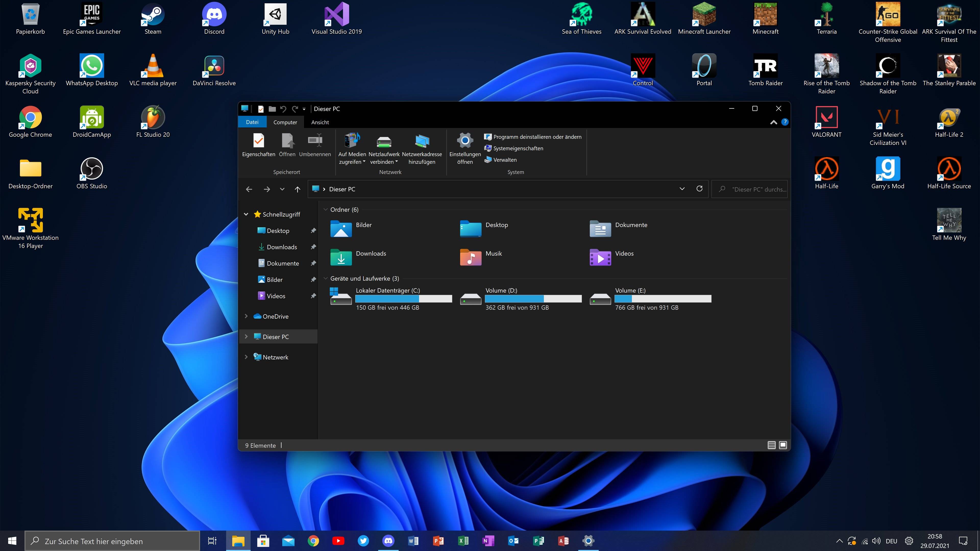Collapse the Ordner (6) section
This screenshot has width=980, height=551.
tap(326, 209)
